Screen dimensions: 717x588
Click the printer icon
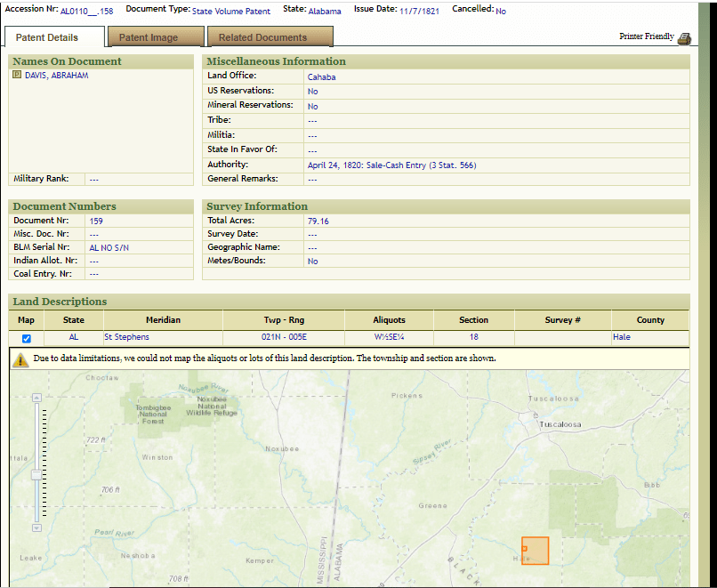click(683, 38)
